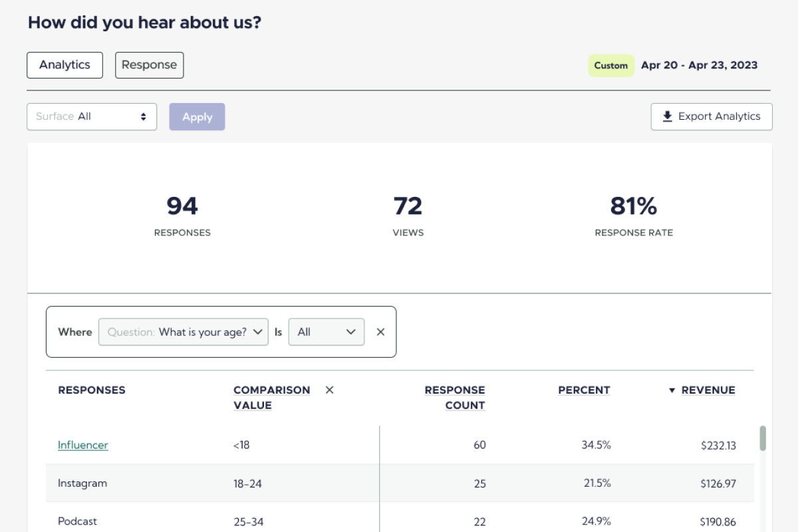The image size is (798, 532).
Task: Click the sort triangle beside Revenue
Action: 672,390
